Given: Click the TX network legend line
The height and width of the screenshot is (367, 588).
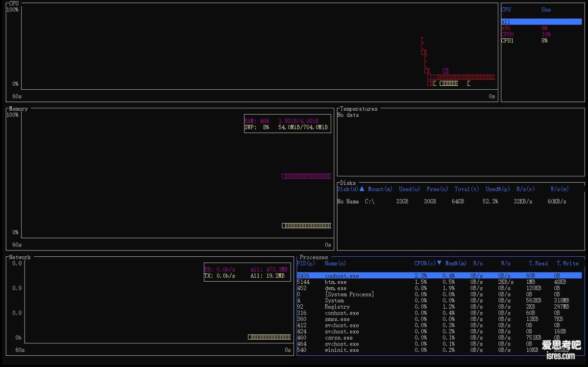Looking at the screenshot, I should 245,276.
